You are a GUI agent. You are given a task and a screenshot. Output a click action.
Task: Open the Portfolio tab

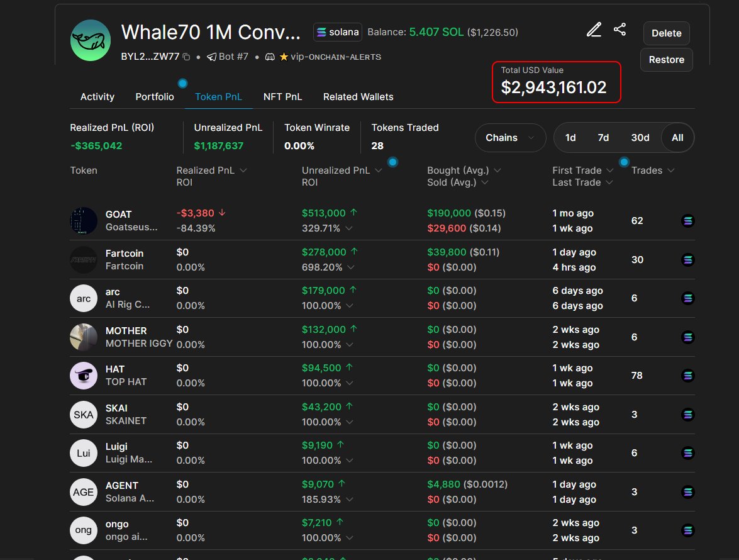click(155, 97)
